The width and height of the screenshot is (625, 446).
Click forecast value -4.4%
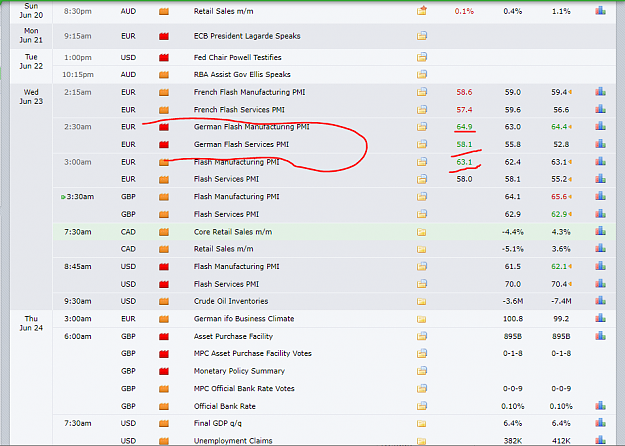pyautogui.click(x=513, y=232)
